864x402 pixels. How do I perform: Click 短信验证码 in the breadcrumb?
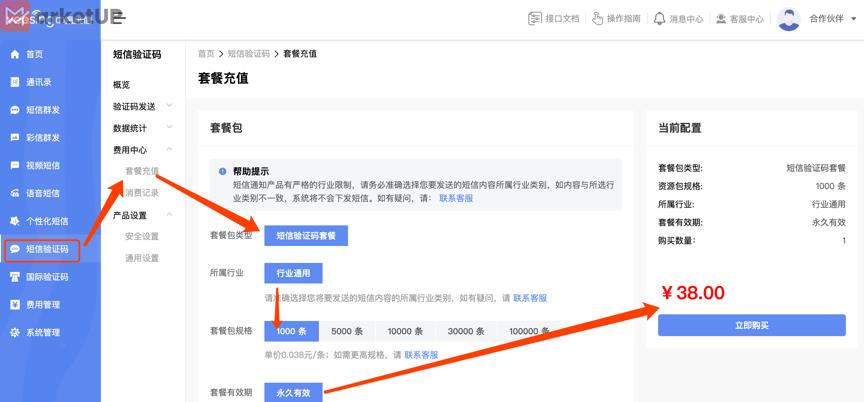pyautogui.click(x=249, y=54)
